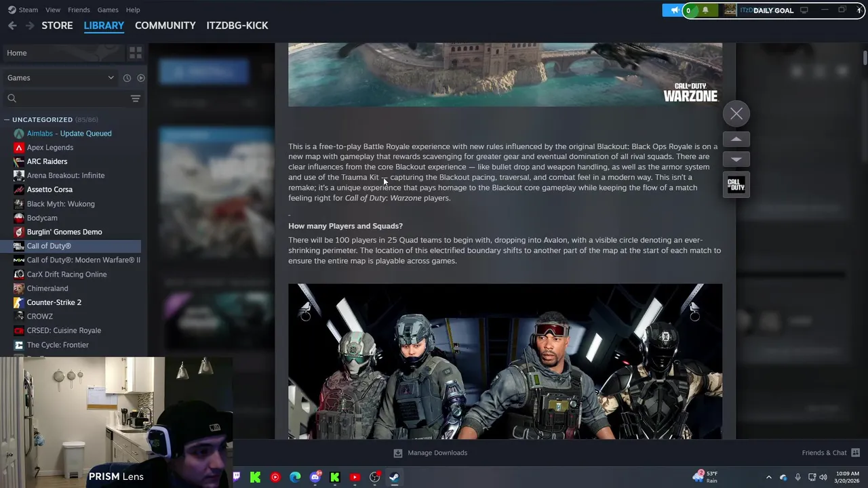Image resolution: width=868 pixels, height=488 pixels.
Task: Open Microsoft Edge from the taskbar
Action: [x=295, y=477]
